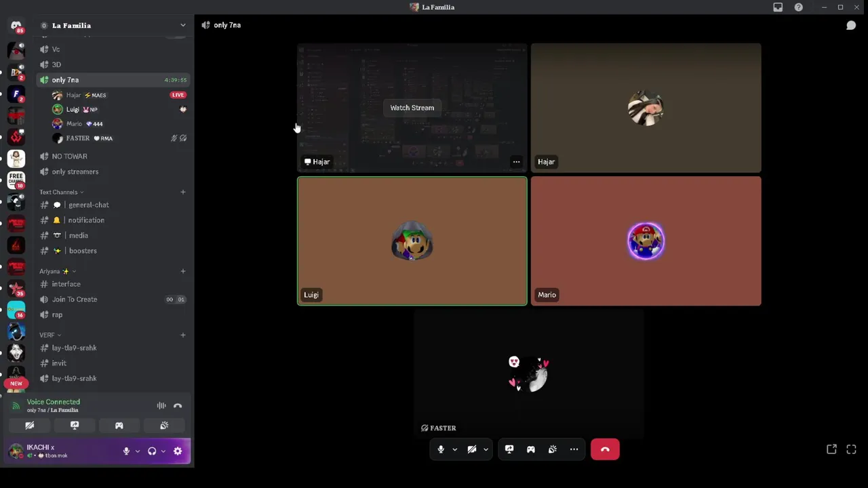868x488 pixels.
Task: Select the only 7na voice channel
Action: 113,80
